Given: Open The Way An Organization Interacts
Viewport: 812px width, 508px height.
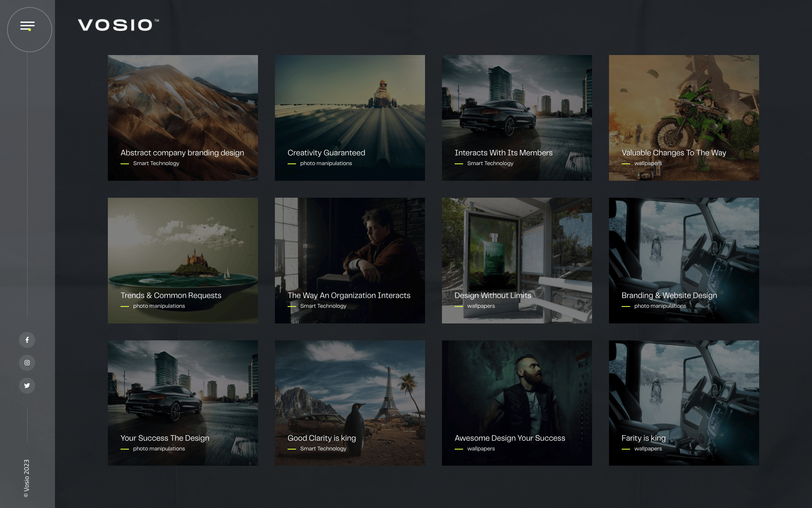Looking at the screenshot, I should click(349, 295).
